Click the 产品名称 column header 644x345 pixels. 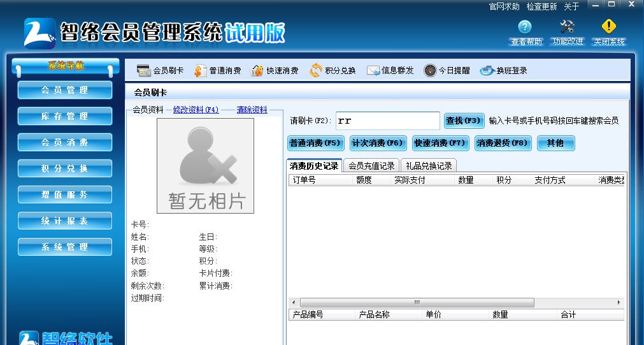click(389, 314)
